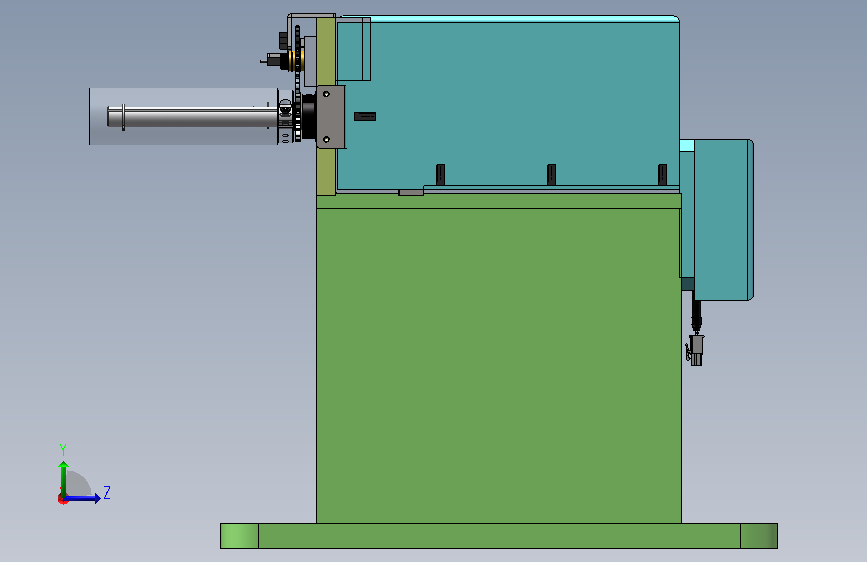Click the blue Z axis arrow of the triad
867x562 pixels.
[83, 498]
